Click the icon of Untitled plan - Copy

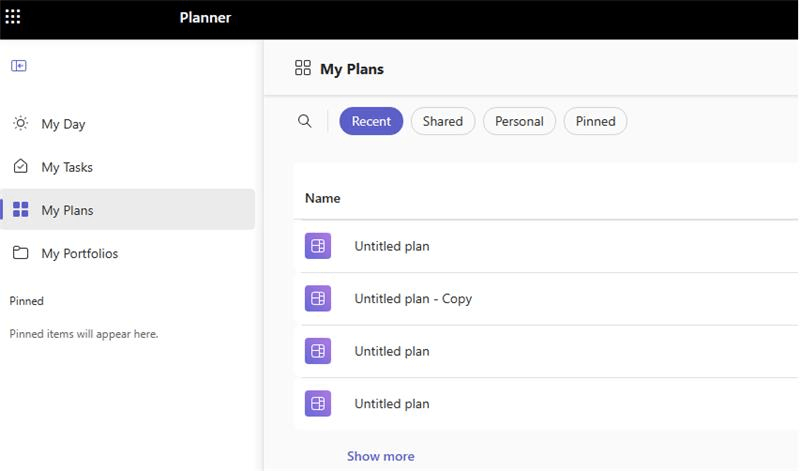(x=318, y=299)
